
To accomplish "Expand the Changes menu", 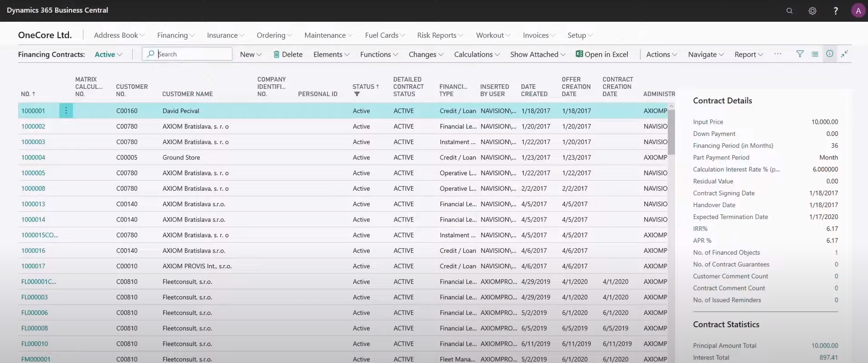I will 426,54.
